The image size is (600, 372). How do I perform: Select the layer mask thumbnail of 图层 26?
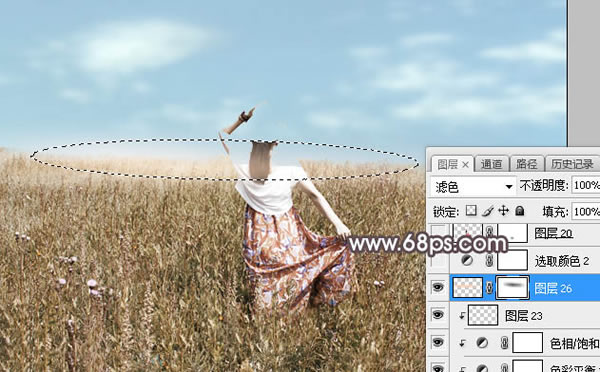(x=512, y=287)
